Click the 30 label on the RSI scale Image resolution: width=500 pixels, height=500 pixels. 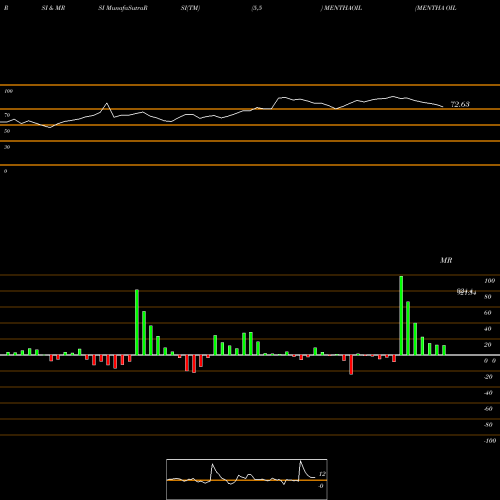tap(7, 147)
